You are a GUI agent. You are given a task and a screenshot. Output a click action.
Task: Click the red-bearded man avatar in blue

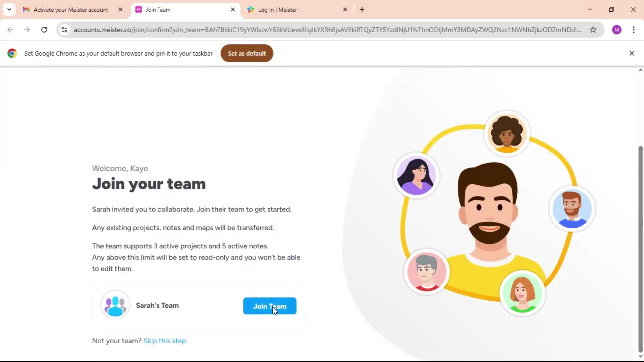(572, 209)
